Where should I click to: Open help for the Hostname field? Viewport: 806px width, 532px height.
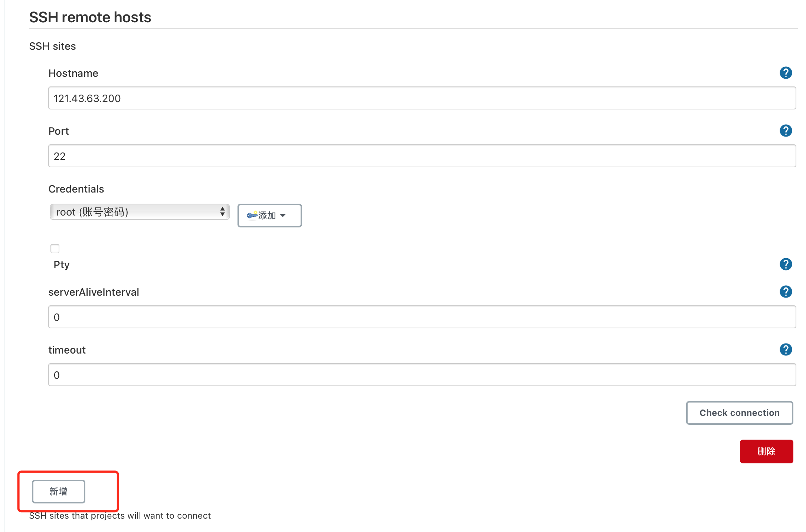[786, 73]
